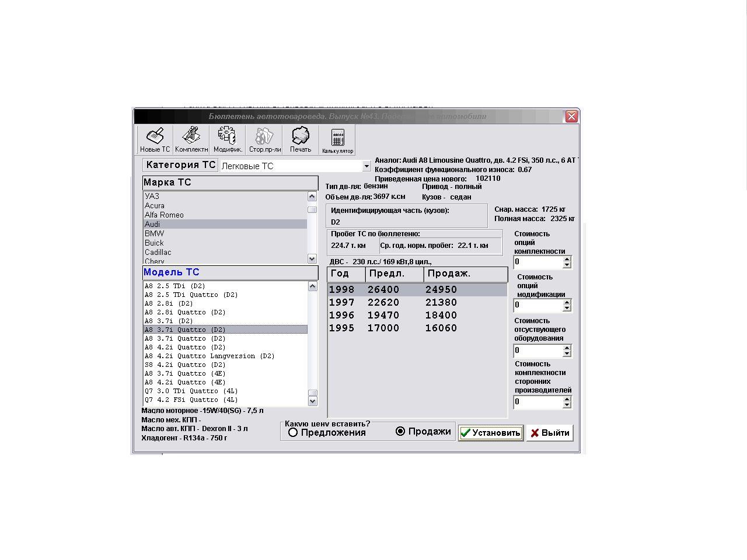Click the Новые ТС toolbar icon
The height and width of the screenshot is (560, 747).
[x=155, y=140]
